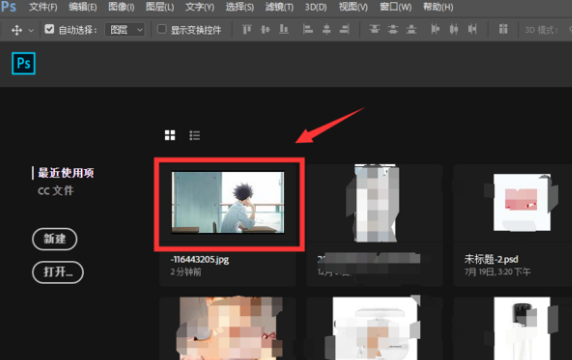The image size is (572, 360).
Task: Open the 未标题-2.psd thumbnail
Action: pos(522,202)
